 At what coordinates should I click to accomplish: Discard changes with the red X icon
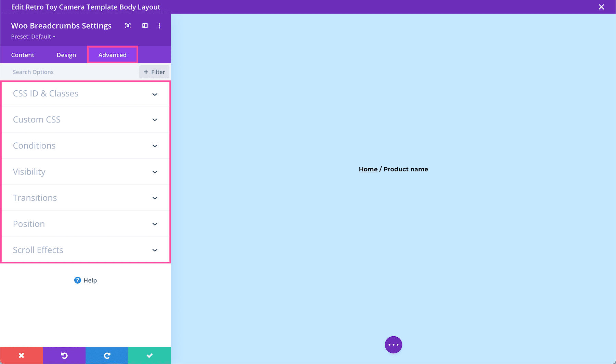point(21,355)
